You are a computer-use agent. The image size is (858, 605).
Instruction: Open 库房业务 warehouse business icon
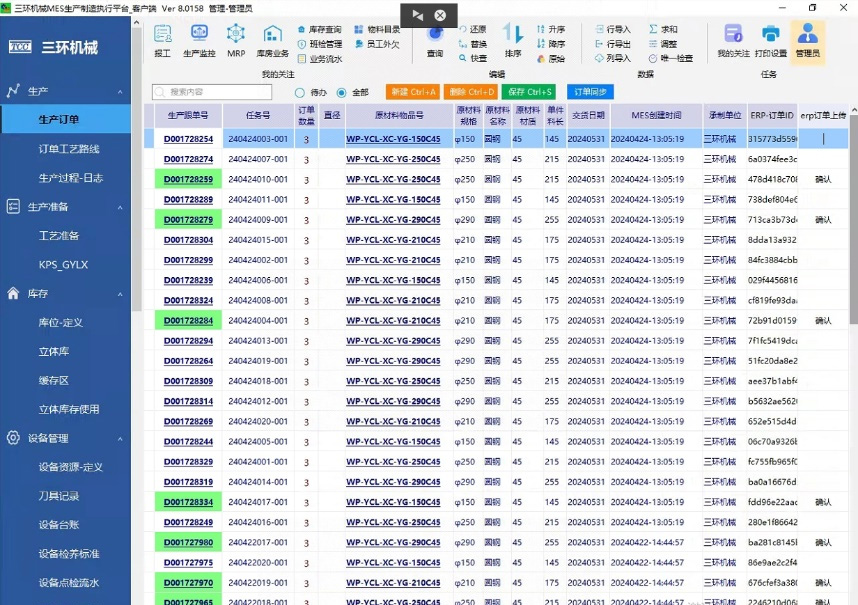[x=272, y=39]
